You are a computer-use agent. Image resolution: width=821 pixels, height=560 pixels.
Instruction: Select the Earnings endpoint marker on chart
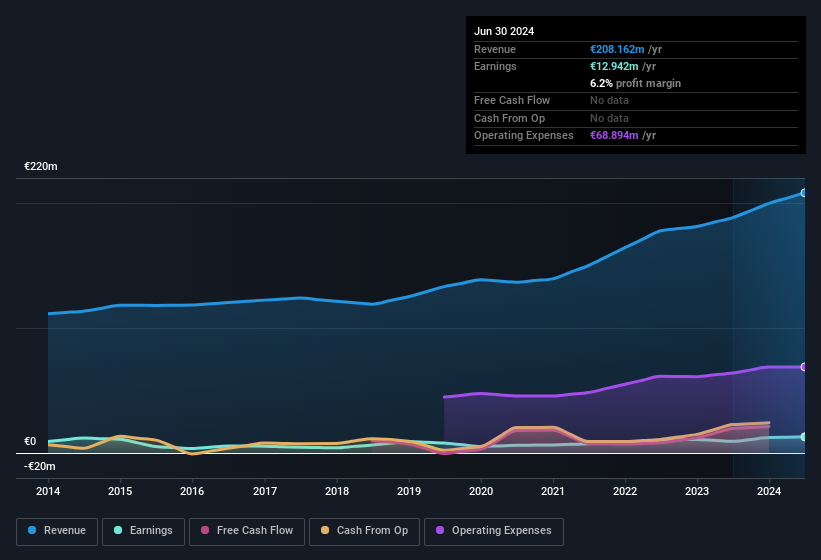[x=804, y=436]
